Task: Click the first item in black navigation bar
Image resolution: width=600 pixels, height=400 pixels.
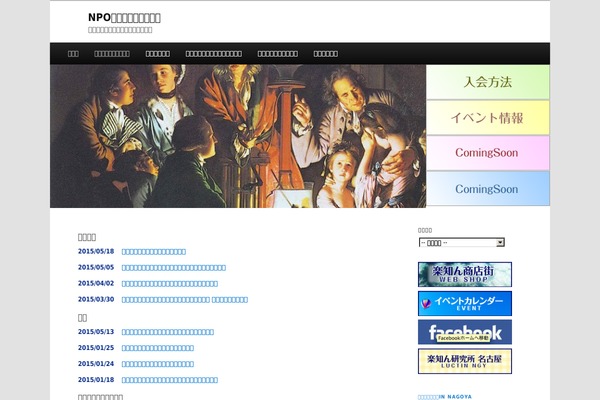Action: [x=73, y=54]
